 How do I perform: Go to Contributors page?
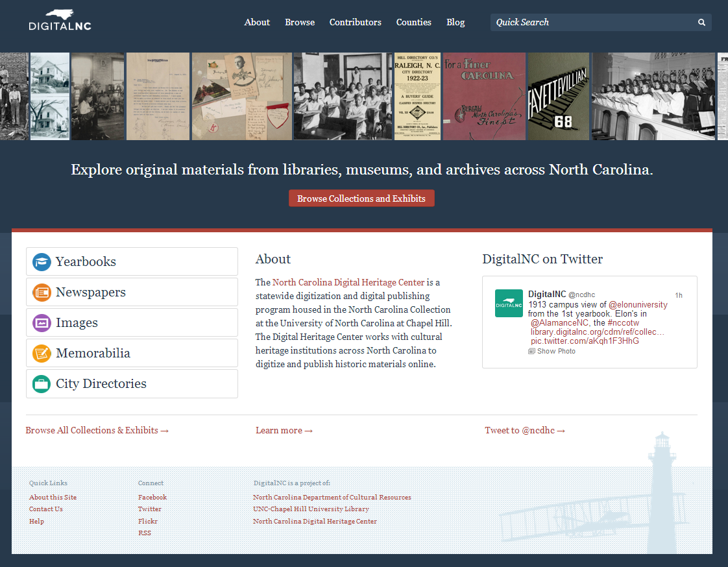[x=355, y=22]
